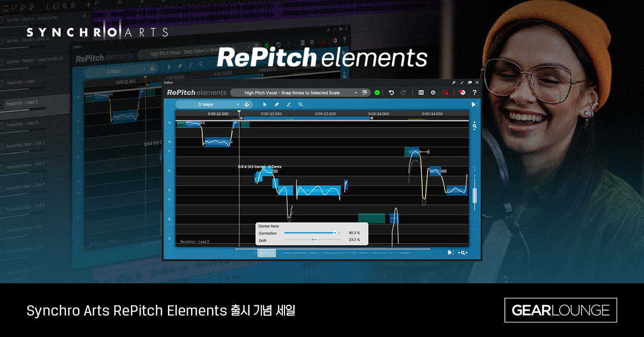Open the help question mark
The image size is (644, 337).
[x=474, y=92]
